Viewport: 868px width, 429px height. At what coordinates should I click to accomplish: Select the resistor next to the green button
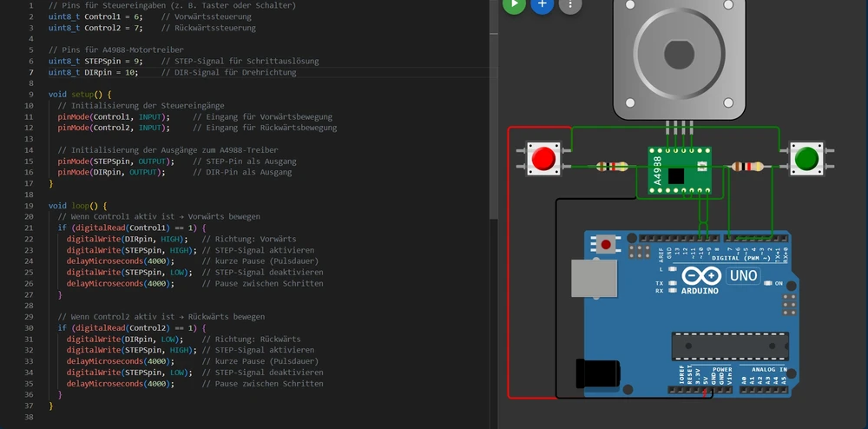[x=747, y=167]
